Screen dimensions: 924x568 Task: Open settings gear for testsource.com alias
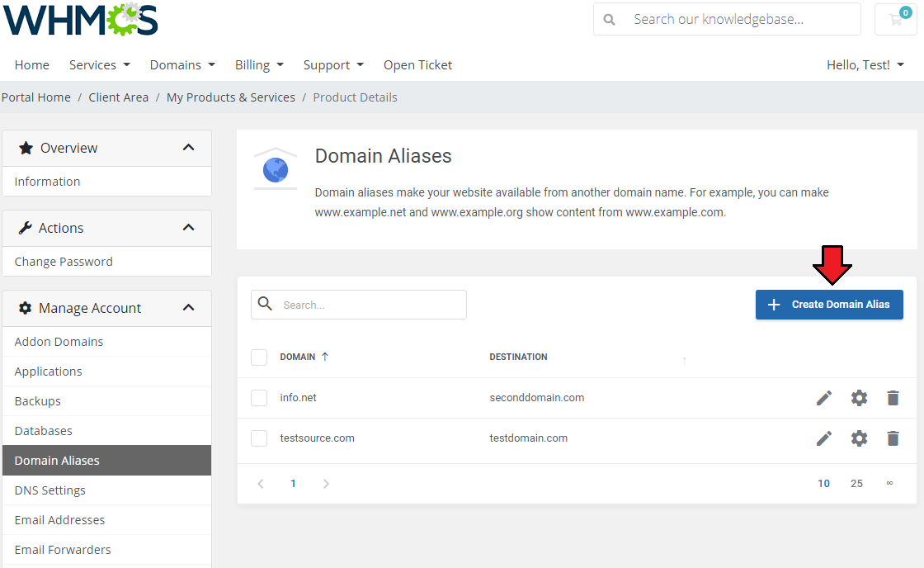tap(859, 438)
